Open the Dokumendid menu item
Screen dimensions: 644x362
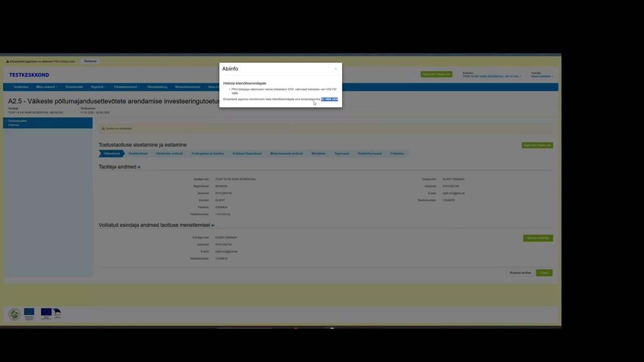(74, 87)
